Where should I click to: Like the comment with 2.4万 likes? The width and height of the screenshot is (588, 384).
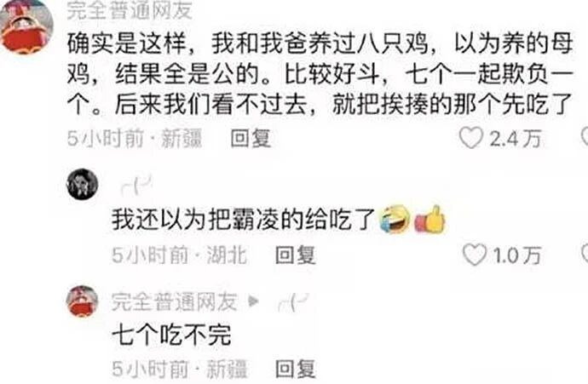tap(471, 138)
